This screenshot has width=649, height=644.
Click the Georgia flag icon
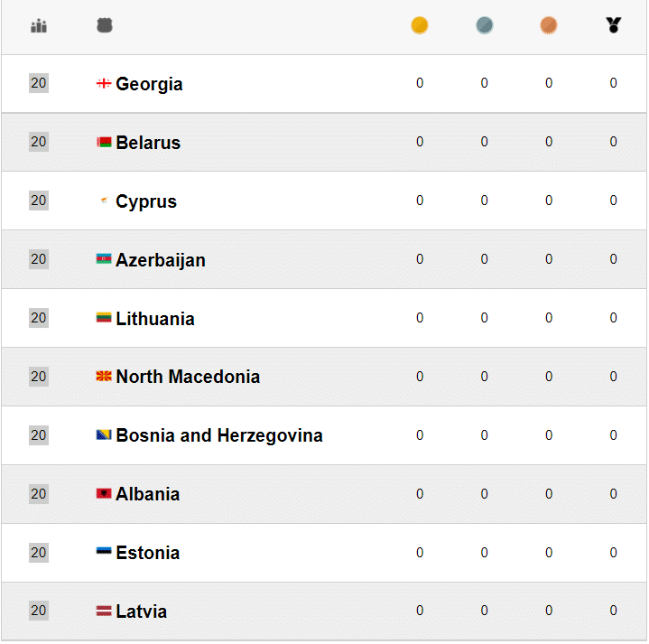pos(104,84)
